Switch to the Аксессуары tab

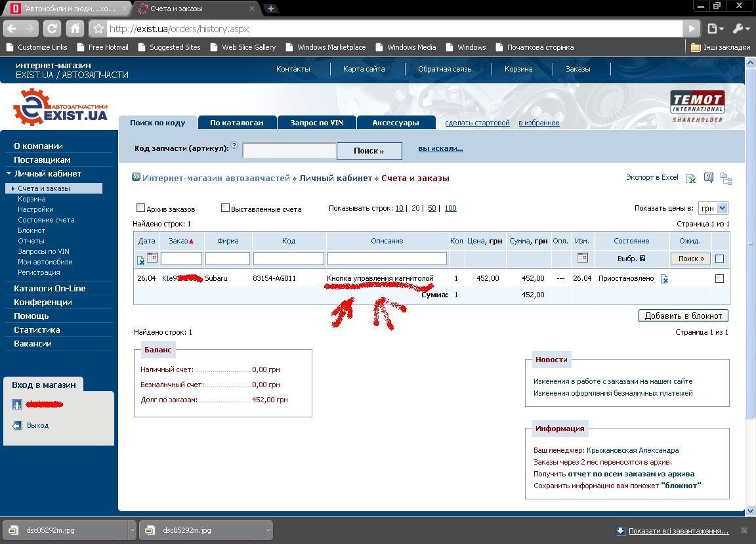tap(396, 123)
